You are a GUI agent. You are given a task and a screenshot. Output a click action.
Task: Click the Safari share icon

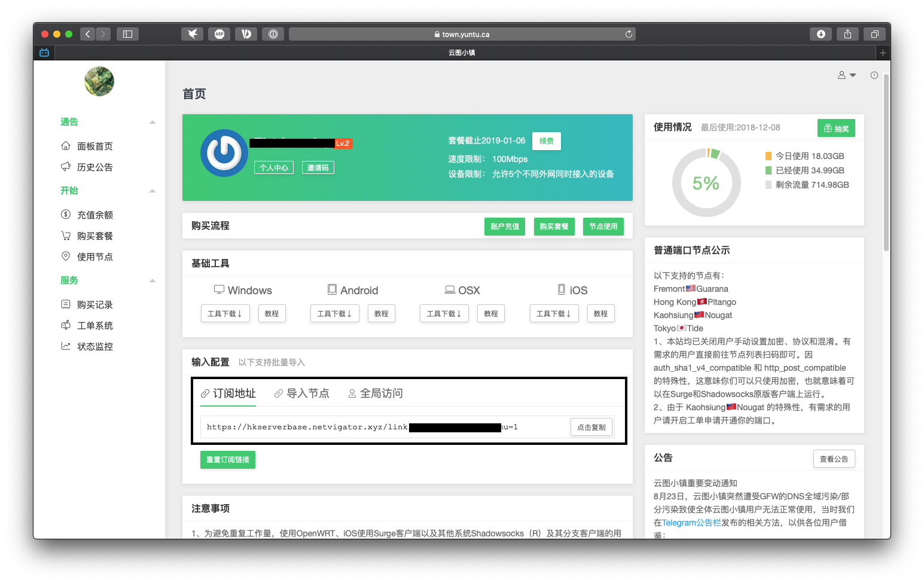click(847, 34)
